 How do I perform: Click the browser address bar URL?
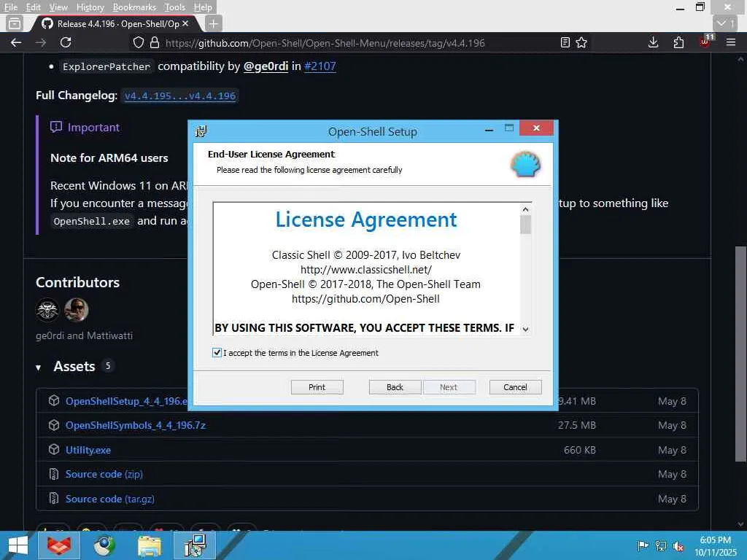[325, 43]
